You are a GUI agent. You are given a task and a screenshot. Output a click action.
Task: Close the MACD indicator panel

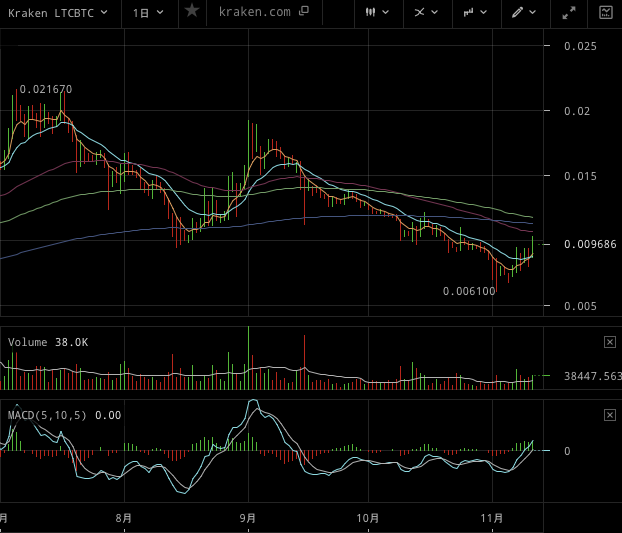pyautogui.click(x=610, y=415)
